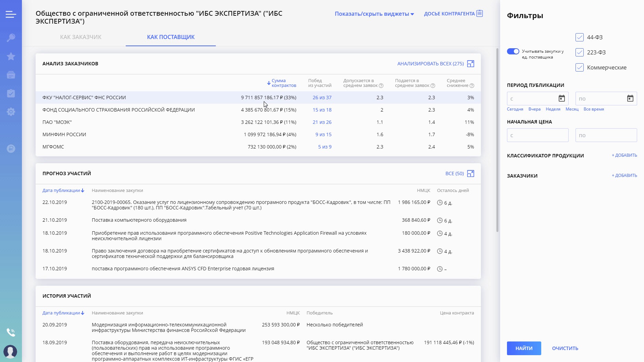This screenshot has height=362, width=644.
Task: Open the stacked cards sidebar icon
Action: [11, 75]
